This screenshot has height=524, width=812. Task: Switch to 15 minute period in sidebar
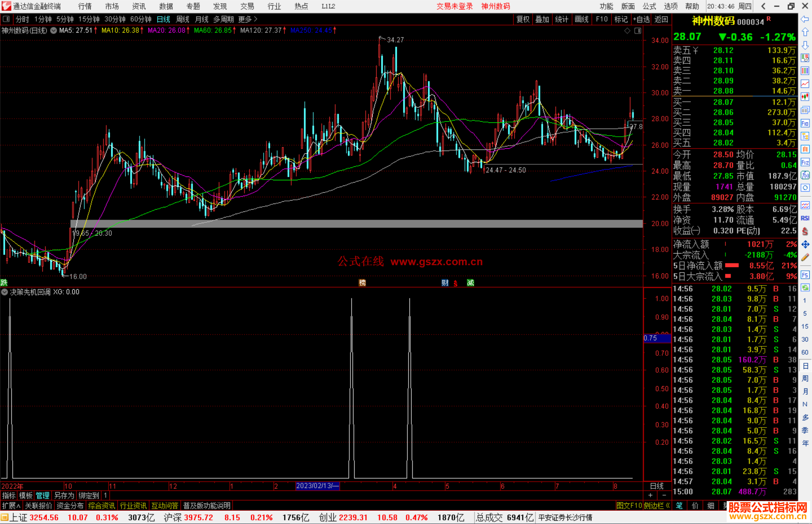click(x=805, y=326)
